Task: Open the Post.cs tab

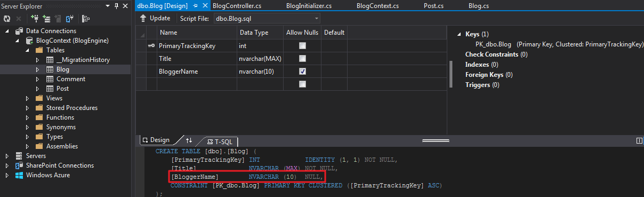Action: pos(433,6)
